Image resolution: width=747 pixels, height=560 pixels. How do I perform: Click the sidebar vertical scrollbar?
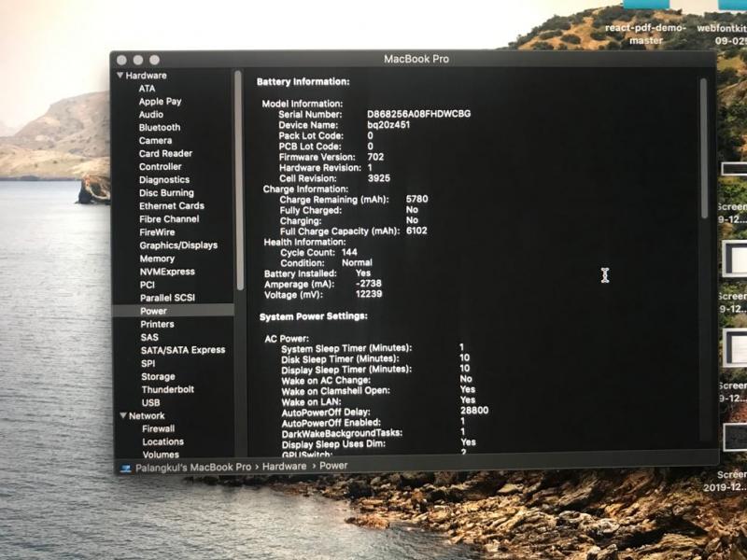click(239, 181)
